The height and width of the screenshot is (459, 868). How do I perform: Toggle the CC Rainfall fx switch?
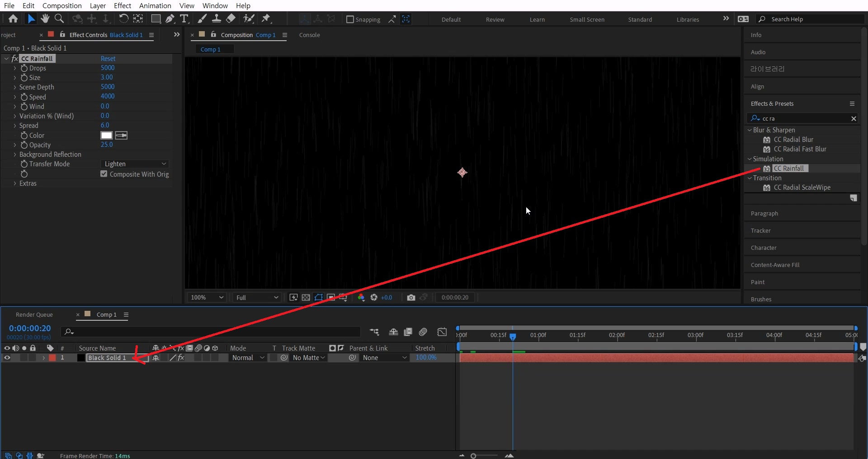[15, 59]
